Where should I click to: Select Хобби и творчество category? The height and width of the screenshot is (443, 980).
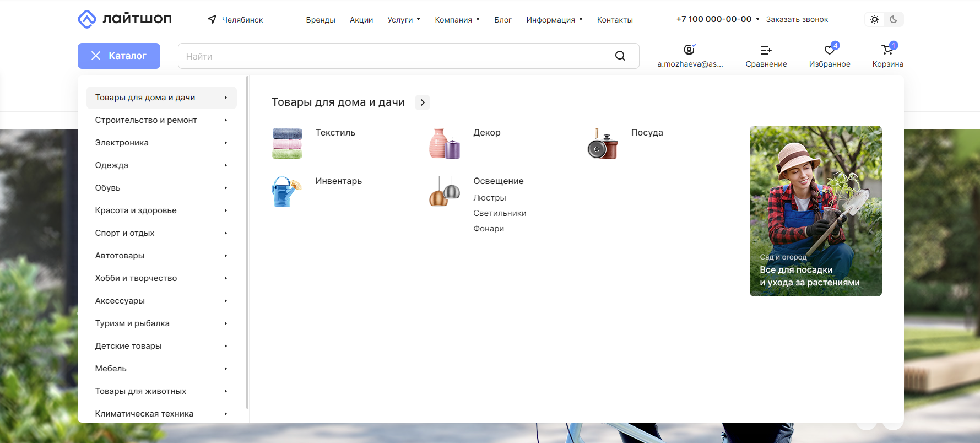coord(161,278)
